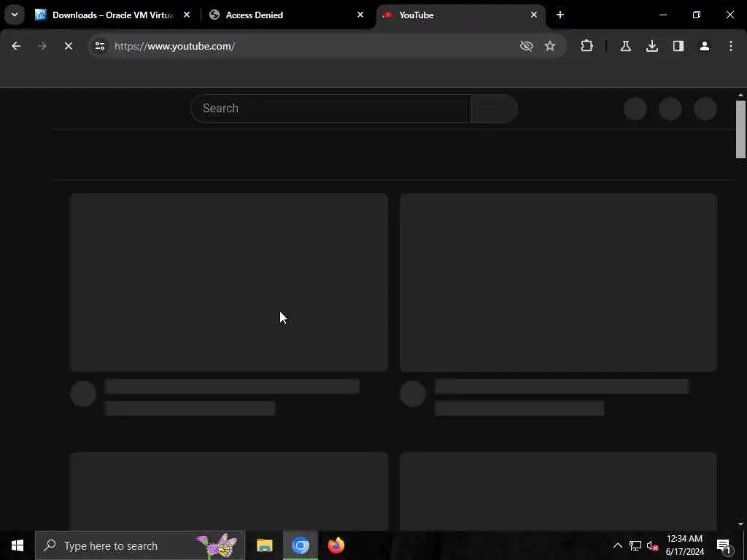747x560 pixels.
Task: Restore down the browser window
Action: tap(697, 15)
